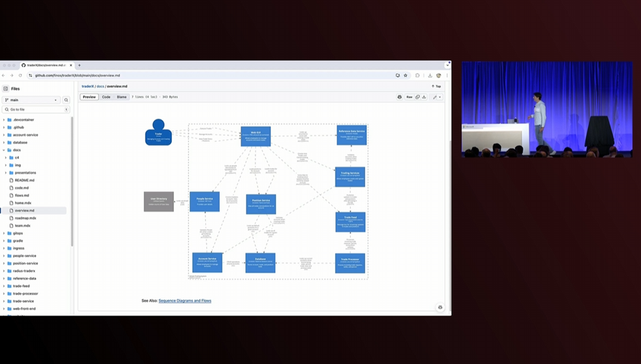Reload the page in browser
This screenshot has height=364, width=641.
[x=20, y=75]
